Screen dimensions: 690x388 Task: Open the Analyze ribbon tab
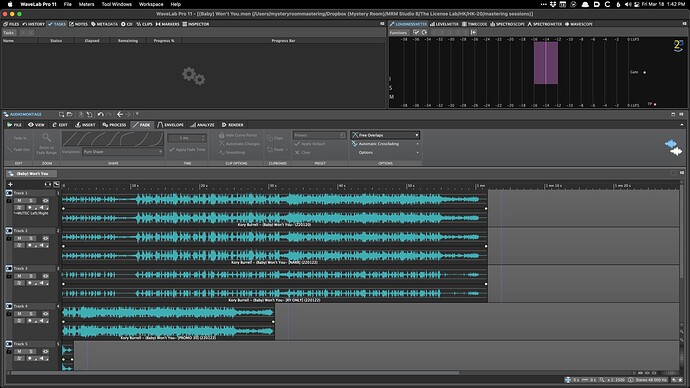202,125
